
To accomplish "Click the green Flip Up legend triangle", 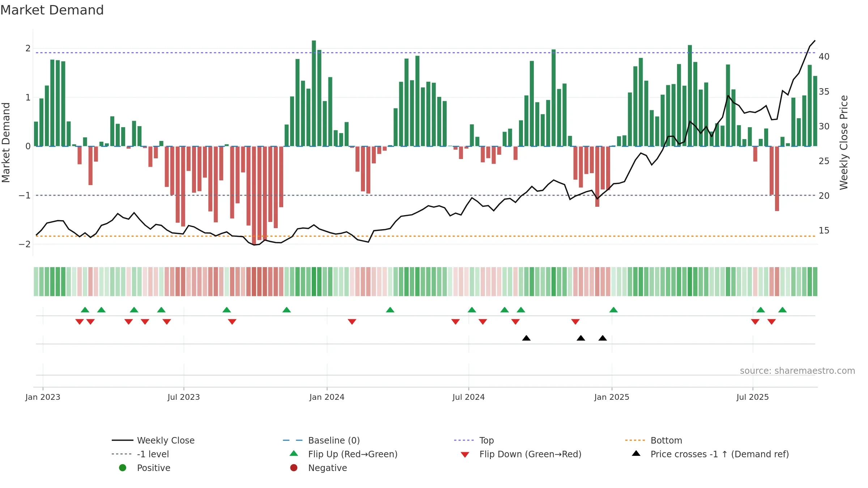I will tap(294, 453).
